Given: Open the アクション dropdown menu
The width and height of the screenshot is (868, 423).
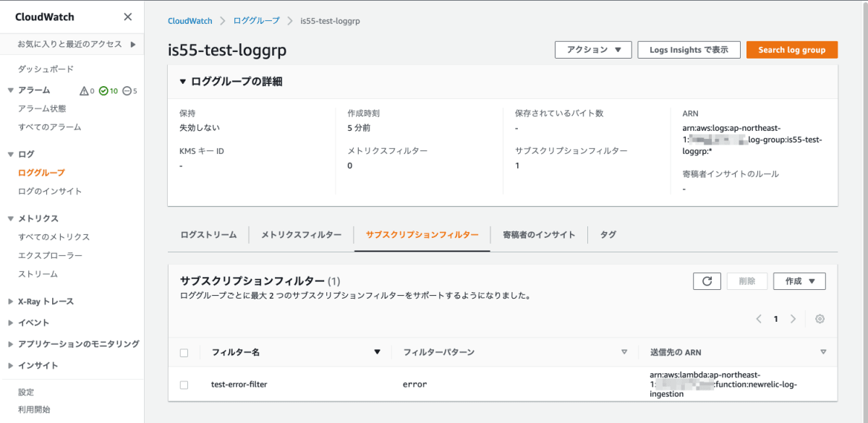Looking at the screenshot, I should coord(593,50).
